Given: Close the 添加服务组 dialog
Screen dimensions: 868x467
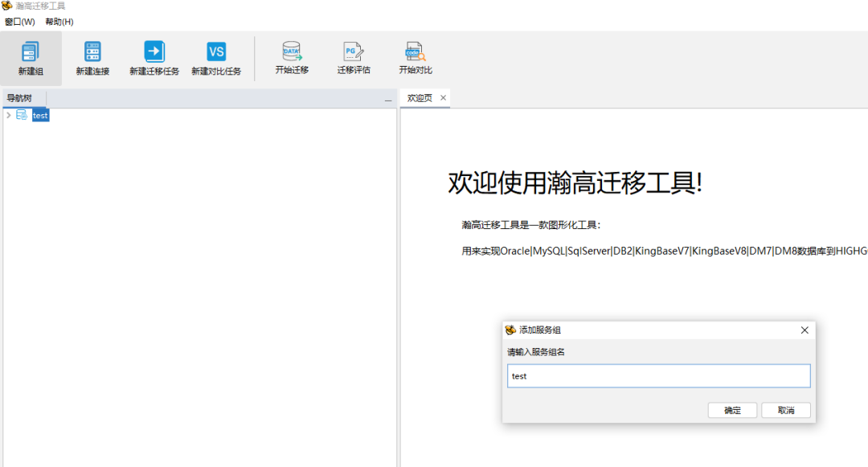Looking at the screenshot, I should coord(805,330).
